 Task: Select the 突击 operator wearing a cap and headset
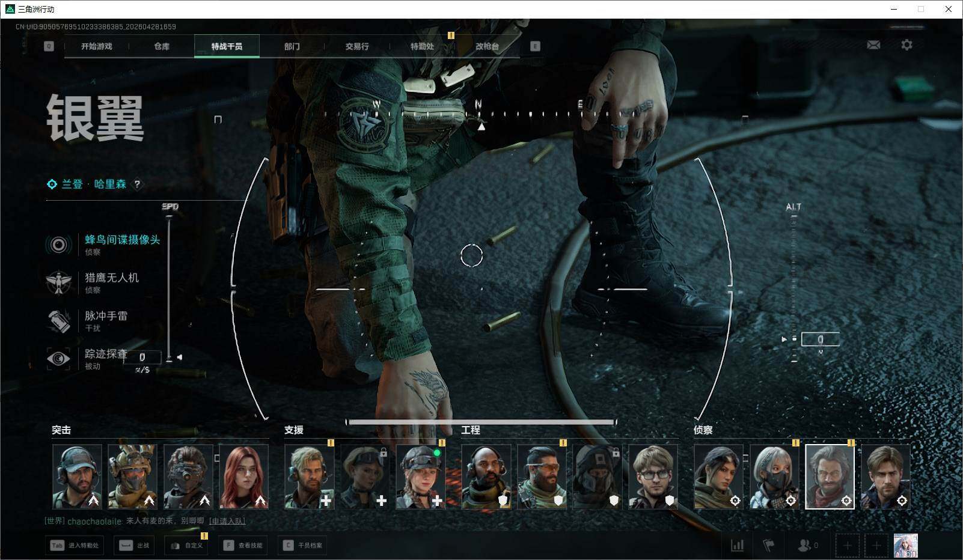click(77, 476)
